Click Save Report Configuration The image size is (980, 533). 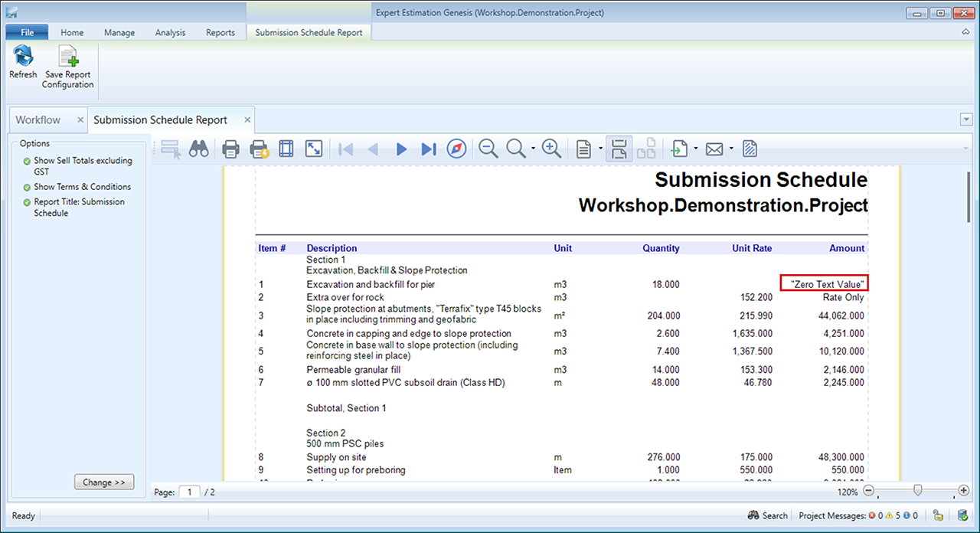coord(67,67)
